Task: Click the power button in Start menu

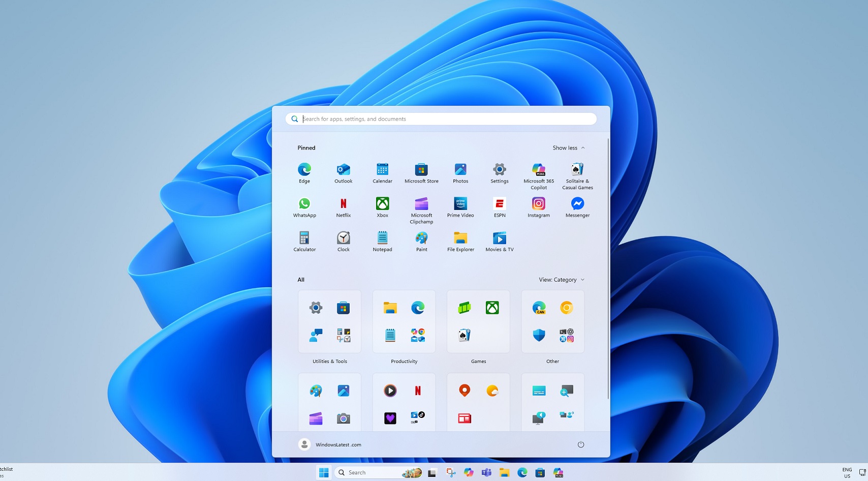Action: (x=581, y=444)
